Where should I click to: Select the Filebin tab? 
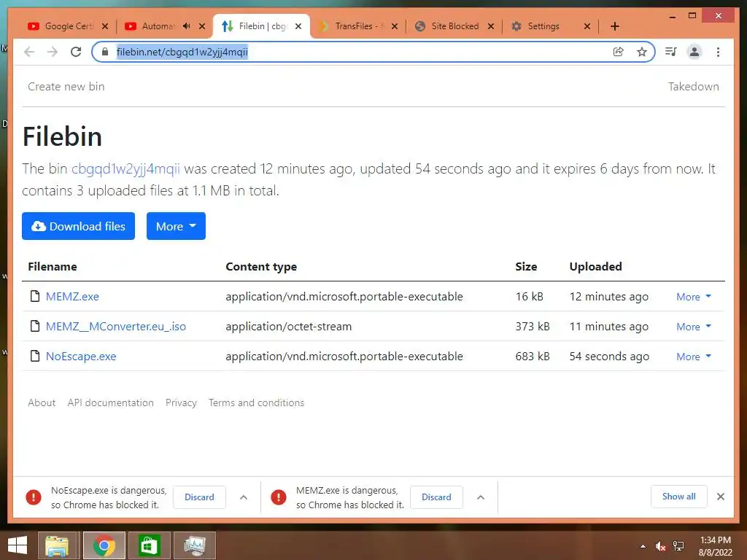point(261,26)
